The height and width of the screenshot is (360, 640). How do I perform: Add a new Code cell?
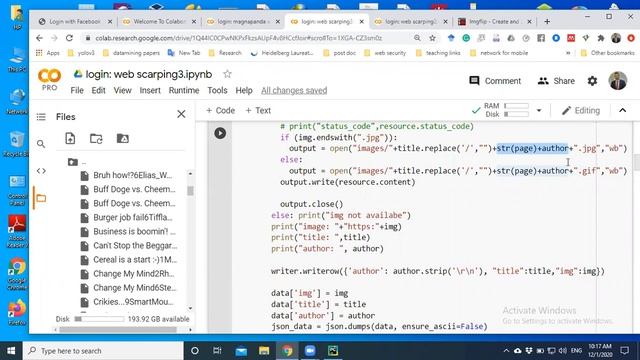pyautogui.click(x=220, y=110)
